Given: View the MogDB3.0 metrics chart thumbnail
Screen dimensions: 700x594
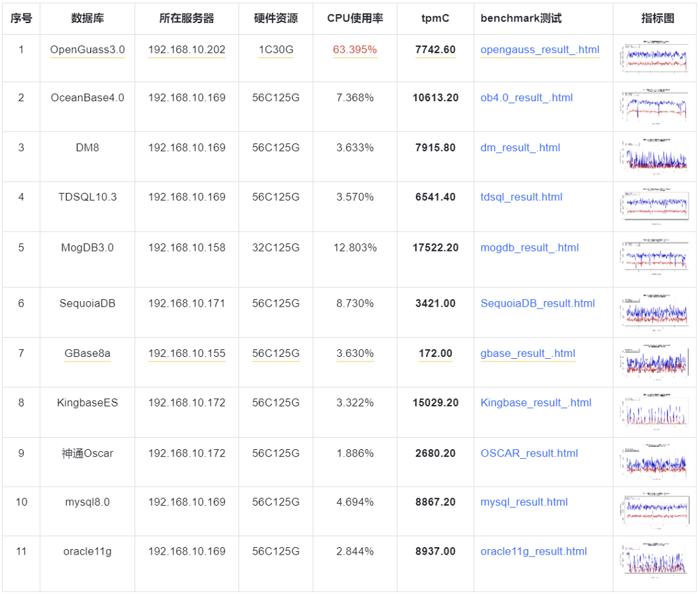Looking at the screenshot, I should click(x=654, y=257).
